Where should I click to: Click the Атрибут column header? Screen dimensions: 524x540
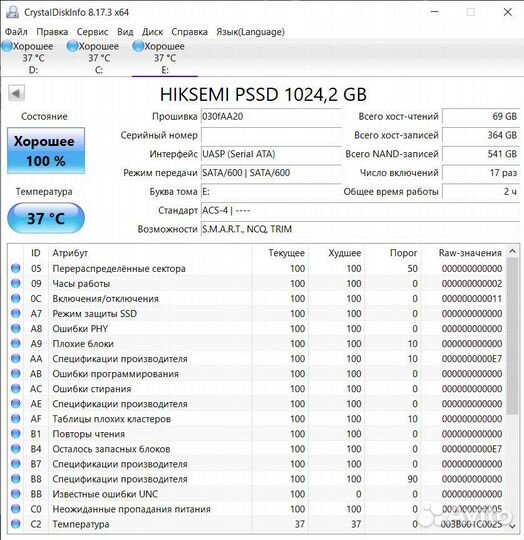[150, 253]
